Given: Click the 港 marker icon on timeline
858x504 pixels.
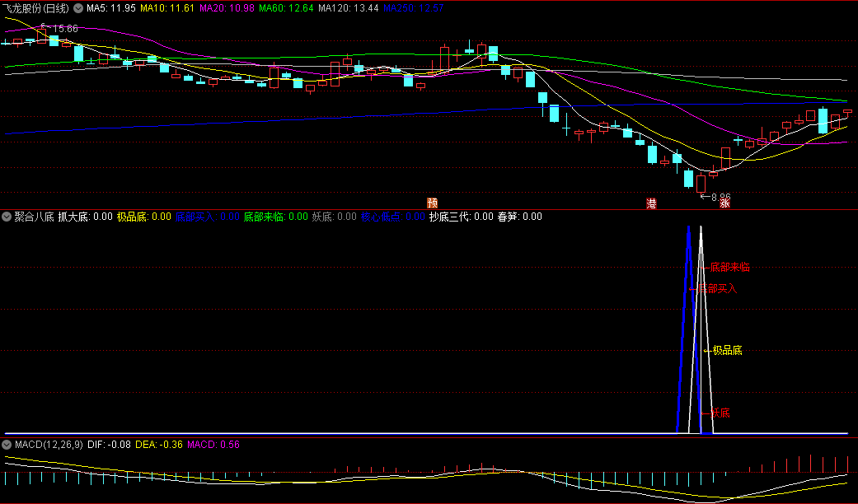Looking at the screenshot, I should [651, 203].
